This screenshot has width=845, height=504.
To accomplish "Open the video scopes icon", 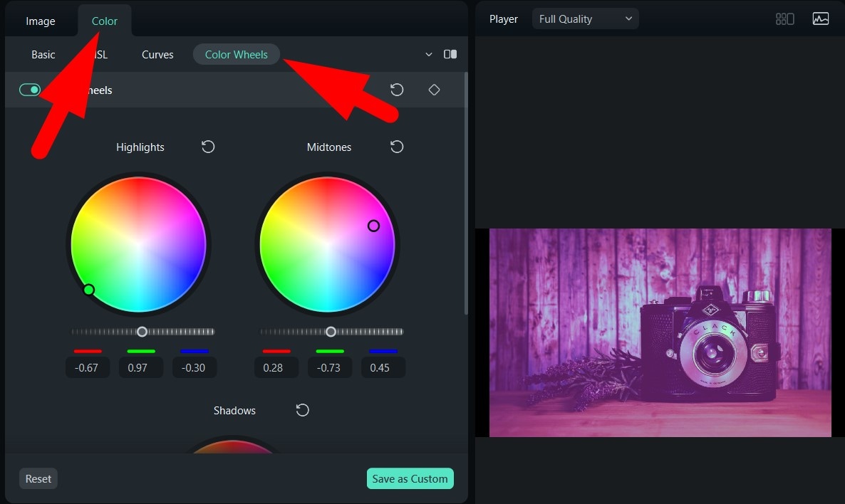I will coord(820,19).
